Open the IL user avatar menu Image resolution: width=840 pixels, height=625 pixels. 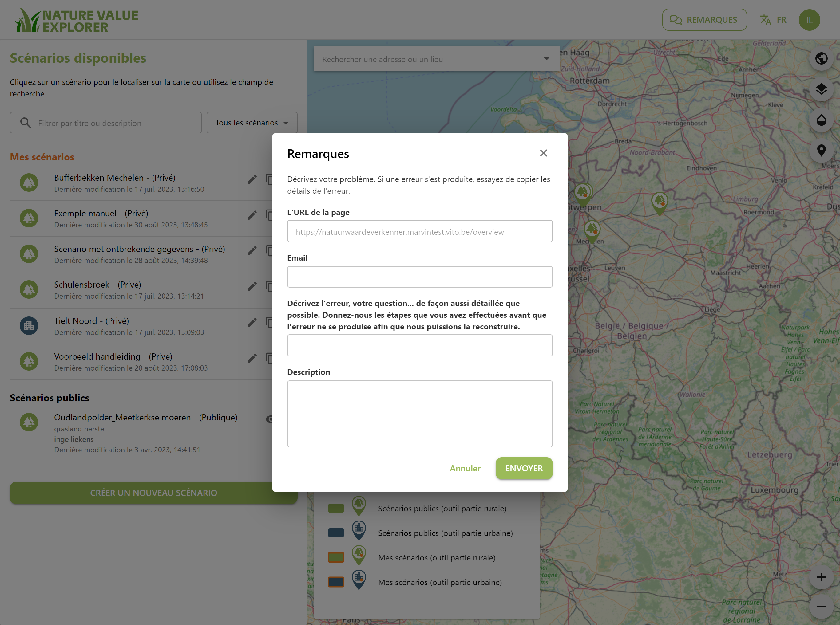809,20
